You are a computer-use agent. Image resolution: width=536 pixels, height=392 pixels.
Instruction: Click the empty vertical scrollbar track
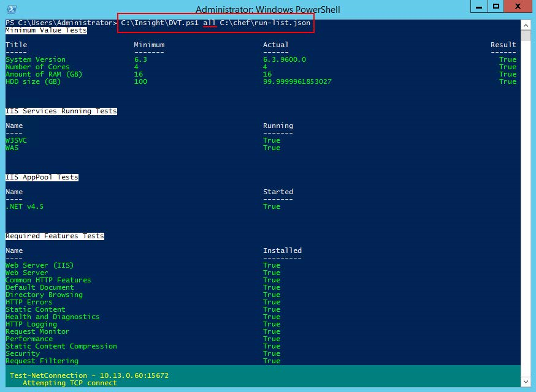tap(526, 214)
